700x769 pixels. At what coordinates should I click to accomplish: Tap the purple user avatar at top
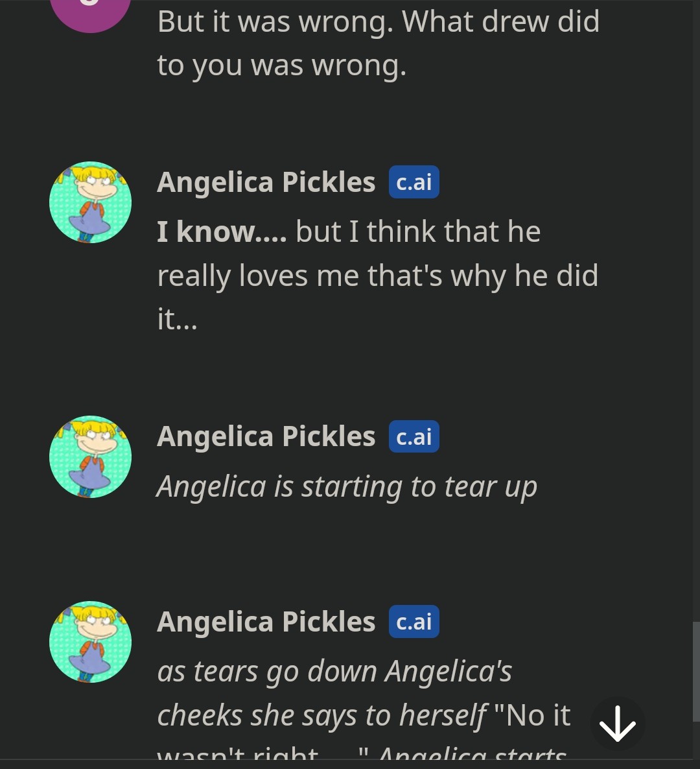tap(90, 13)
